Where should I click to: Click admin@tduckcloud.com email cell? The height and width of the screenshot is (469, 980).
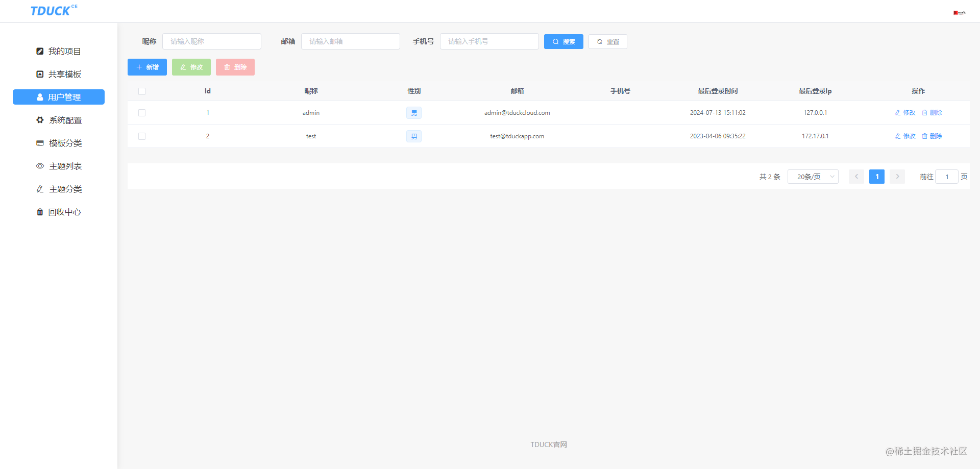pos(517,113)
